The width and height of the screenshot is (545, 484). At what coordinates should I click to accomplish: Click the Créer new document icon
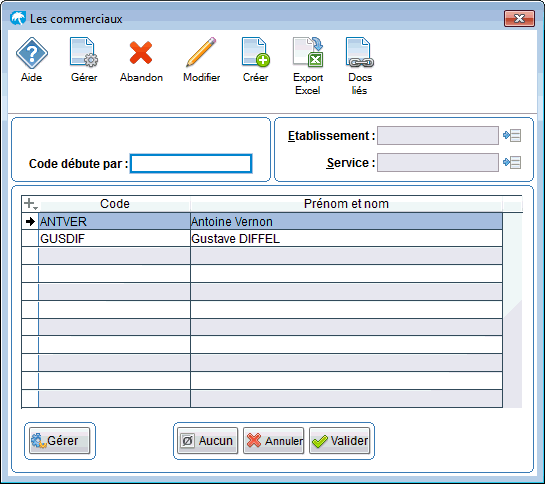tap(255, 52)
